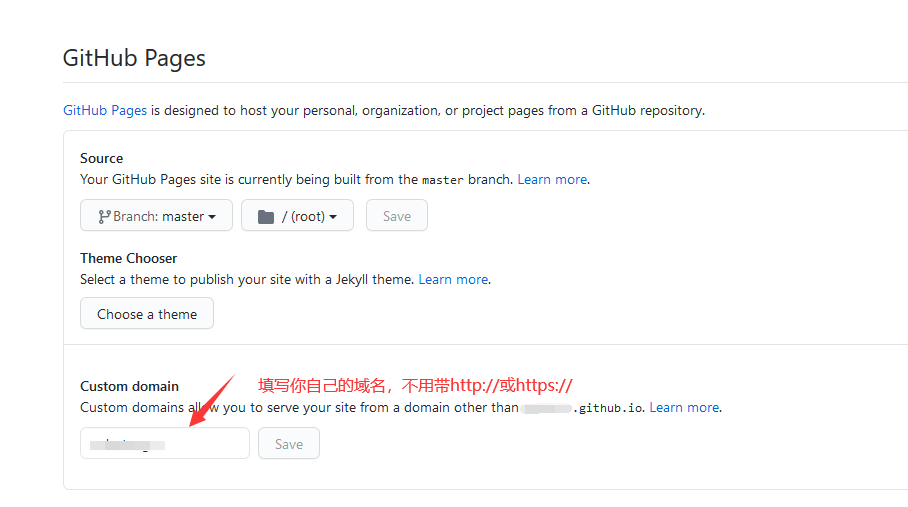
Task: Click the Custom domain label
Action: [129, 386]
